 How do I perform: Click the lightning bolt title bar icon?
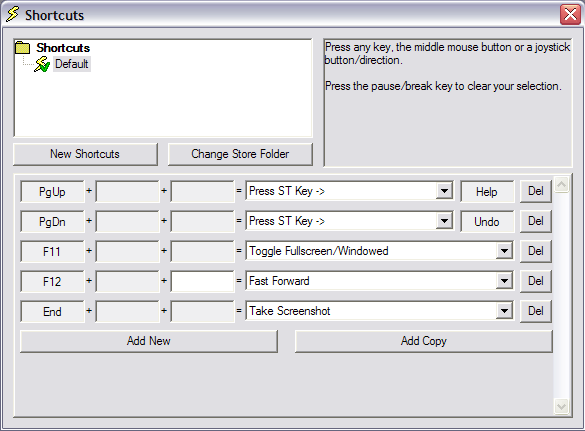coord(13,15)
